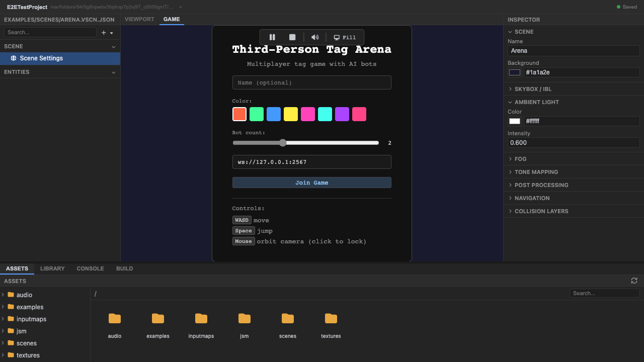644x362 pixels.
Task: Click the scene Name field with Arena
Action: (x=574, y=51)
